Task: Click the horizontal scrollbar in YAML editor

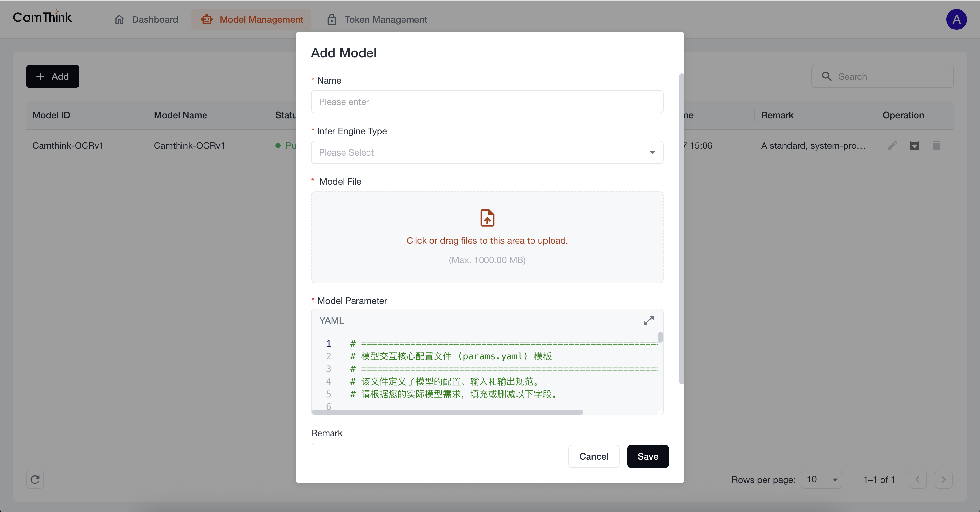Action: 447,412
